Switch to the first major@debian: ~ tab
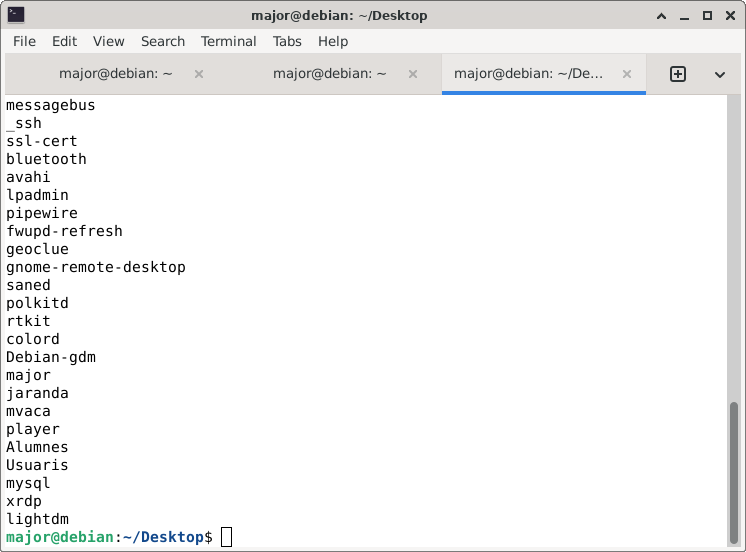Screen dimensions: 746x552 115,74
